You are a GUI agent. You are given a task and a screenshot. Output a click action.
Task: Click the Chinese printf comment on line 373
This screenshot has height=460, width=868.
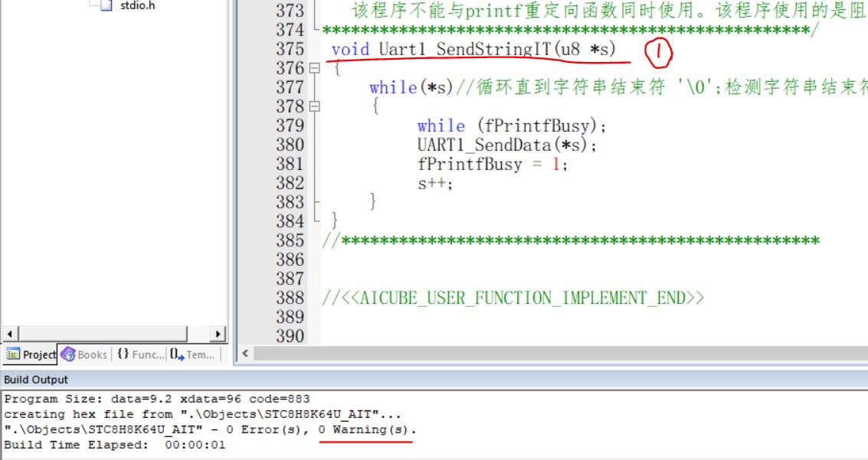coord(609,11)
